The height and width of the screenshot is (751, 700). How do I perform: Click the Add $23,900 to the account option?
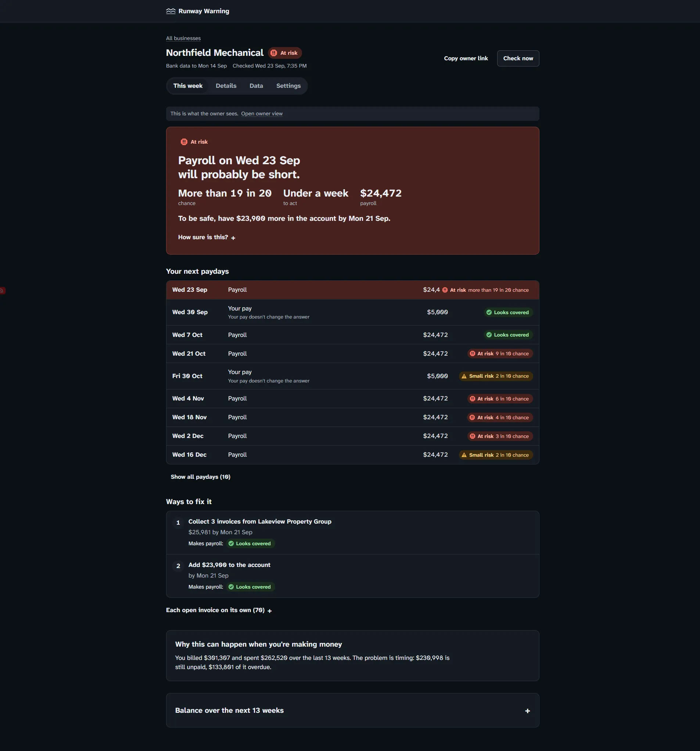(x=229, y=565)
